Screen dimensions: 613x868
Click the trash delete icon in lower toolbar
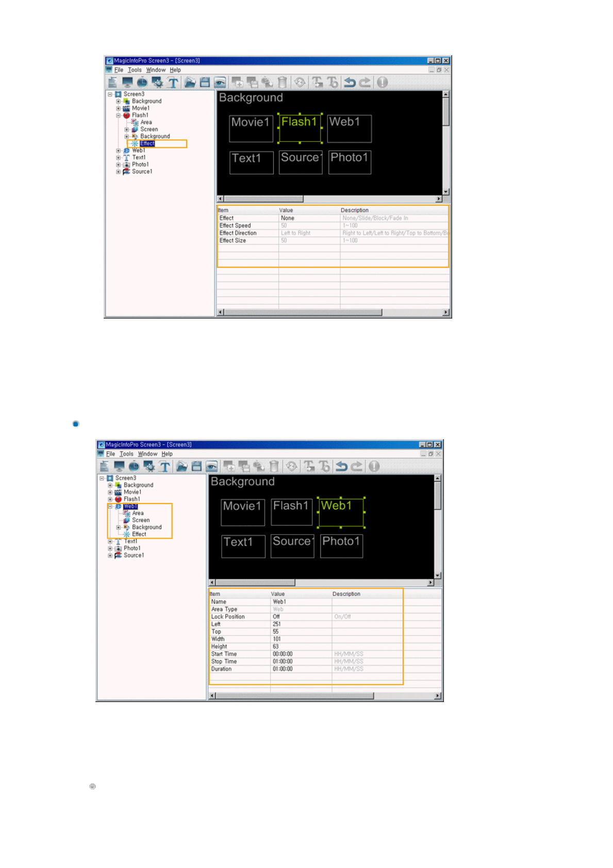tap(274, 466)
